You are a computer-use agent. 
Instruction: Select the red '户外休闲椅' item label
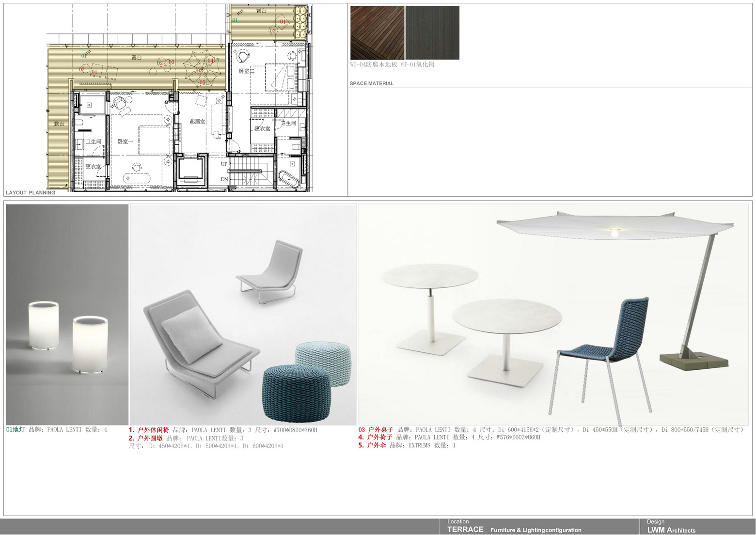click(153, 430)
